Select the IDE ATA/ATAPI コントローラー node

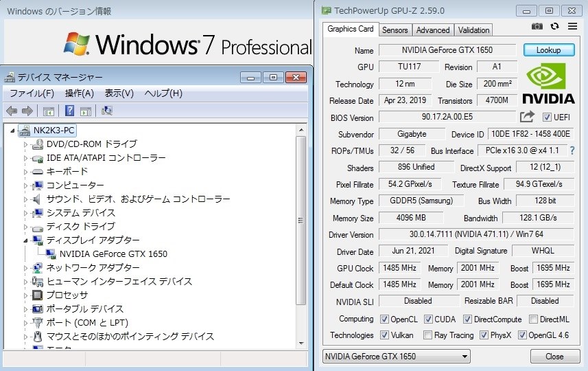[106, 158]
